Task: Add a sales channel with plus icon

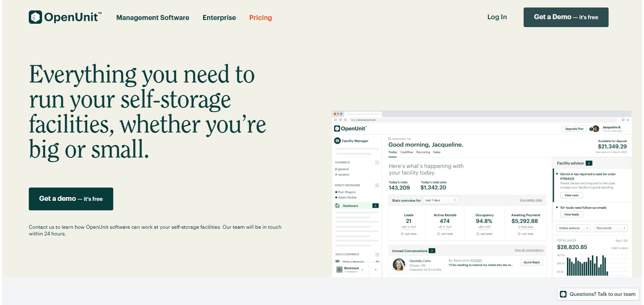Action: pyautogui.click(x=377, y=254)
